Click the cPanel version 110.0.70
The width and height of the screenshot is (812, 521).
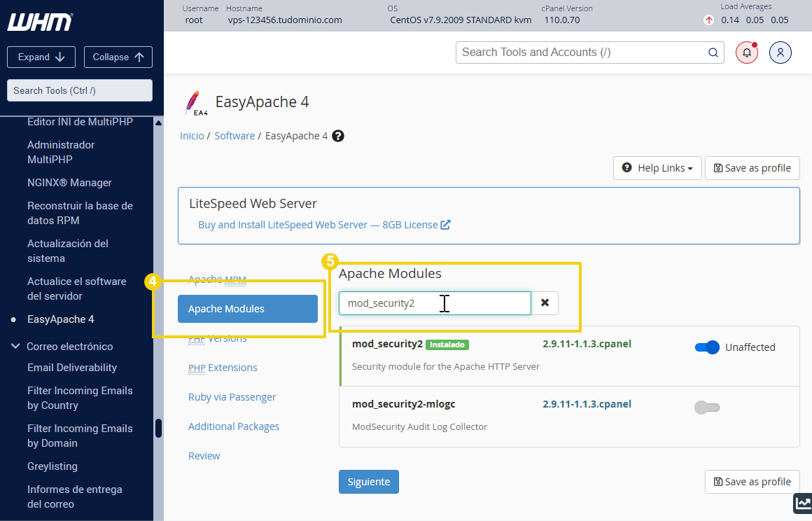point(562,20)
